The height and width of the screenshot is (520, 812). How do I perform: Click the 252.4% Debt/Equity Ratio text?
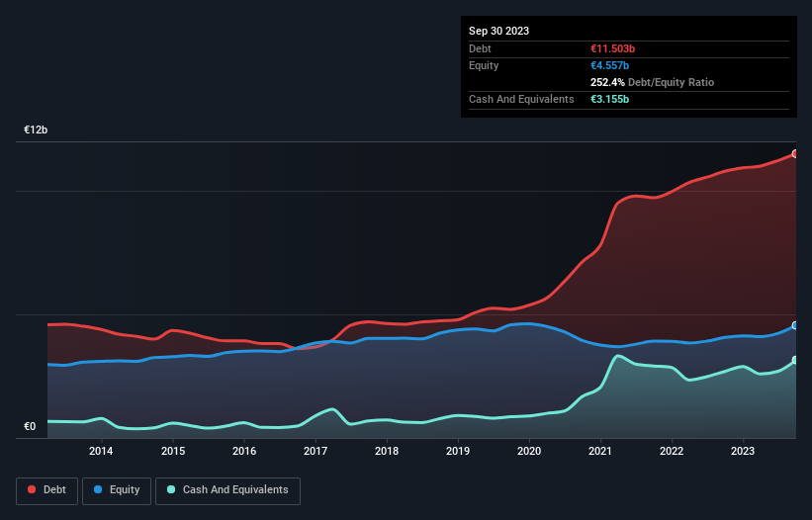(x=652, y=82)
